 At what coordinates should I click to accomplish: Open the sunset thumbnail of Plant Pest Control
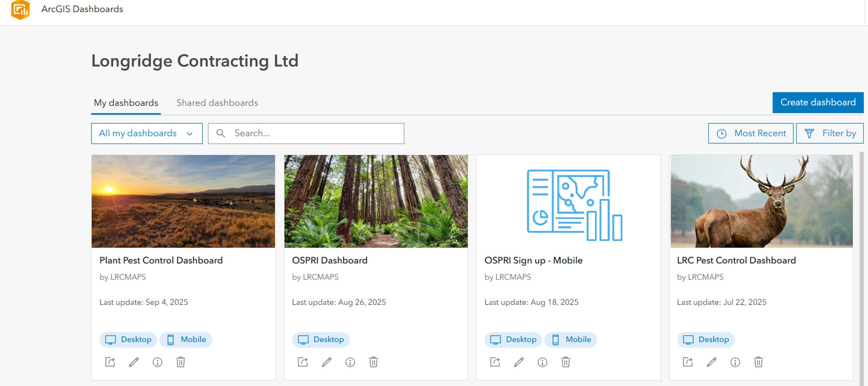[183, 201]
